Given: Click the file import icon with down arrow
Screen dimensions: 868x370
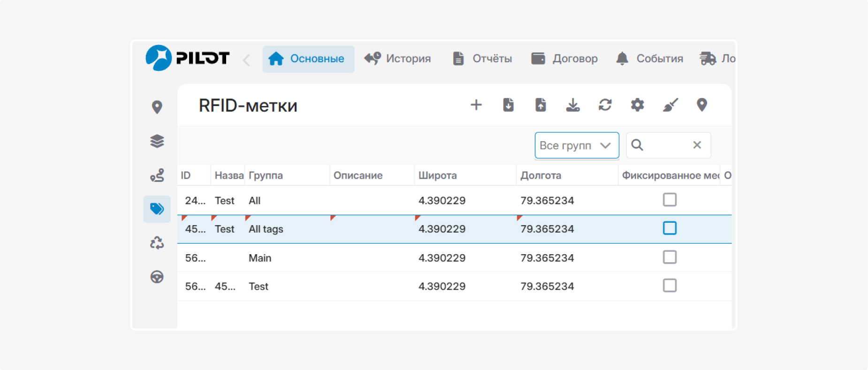Looking at the screenshot, I should click(508, 105).
